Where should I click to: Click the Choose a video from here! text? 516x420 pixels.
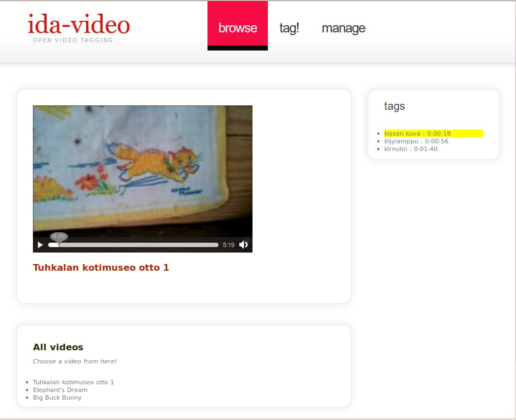click(75, 361)
